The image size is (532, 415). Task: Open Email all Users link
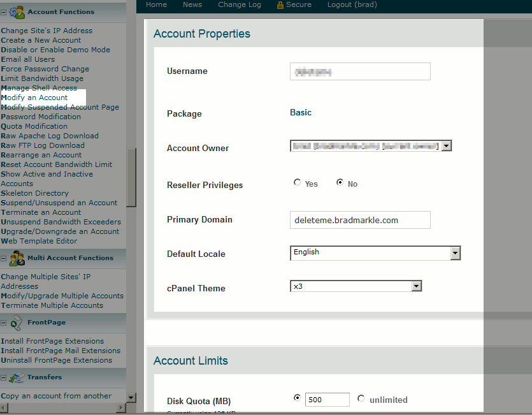[x=27, y=59]
